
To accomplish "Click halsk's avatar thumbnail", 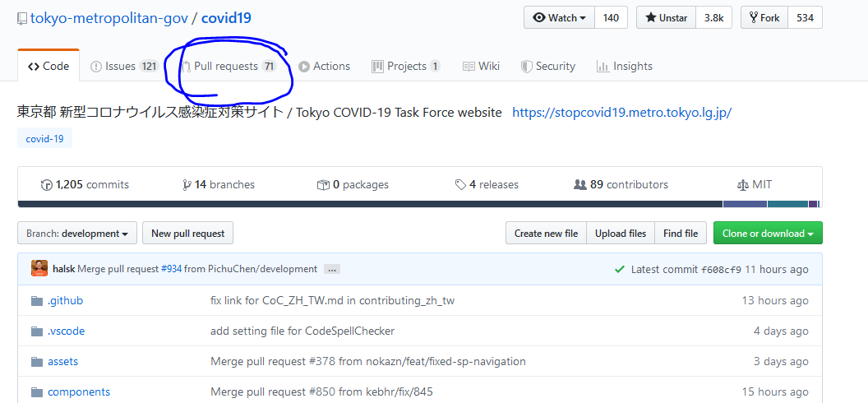I will [39, 268].
